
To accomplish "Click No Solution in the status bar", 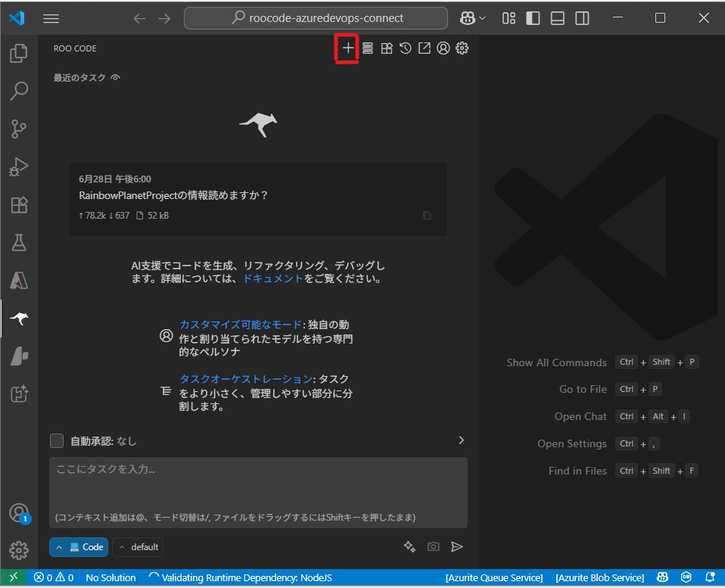I will pyautogui.click(x=111, y=578).
